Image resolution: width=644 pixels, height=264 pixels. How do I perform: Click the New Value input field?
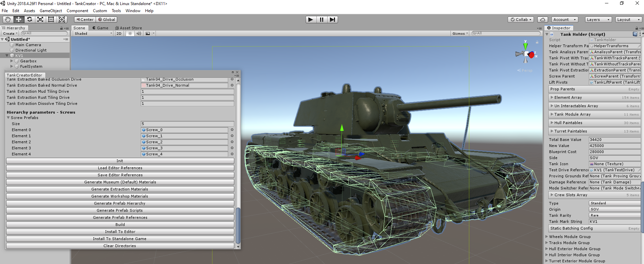click(614, 146)
